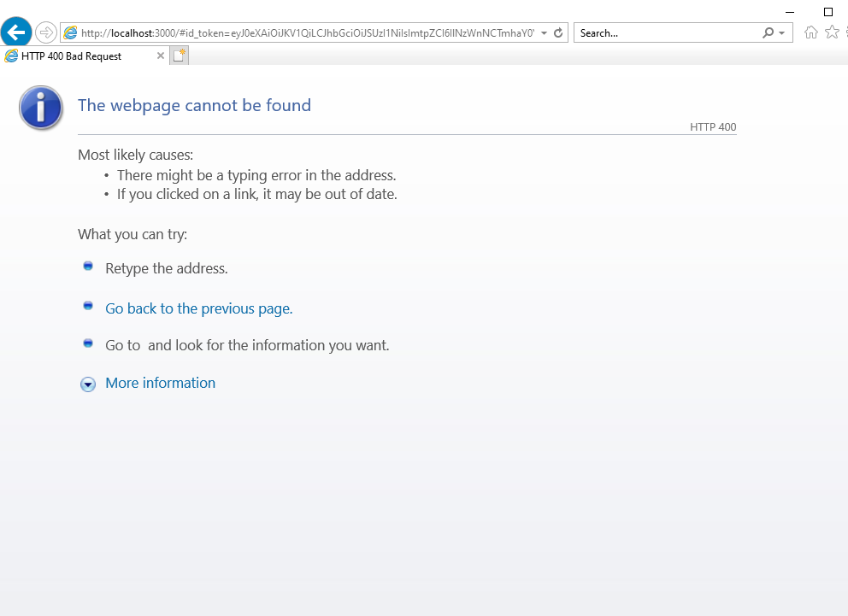The image size is (848, 616).
Task: Expand the More information section
Action: point(160,383)
